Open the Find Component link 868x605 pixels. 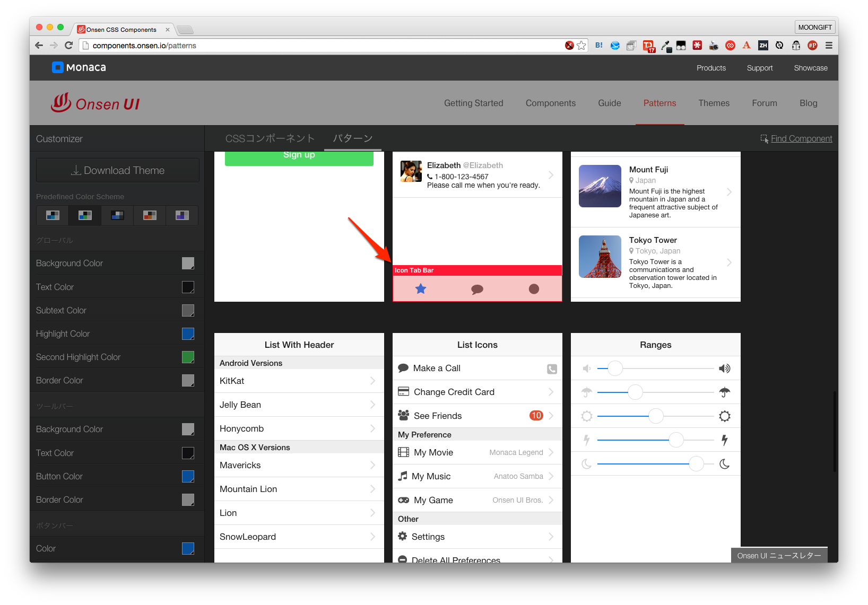click(x=801, y=138)
